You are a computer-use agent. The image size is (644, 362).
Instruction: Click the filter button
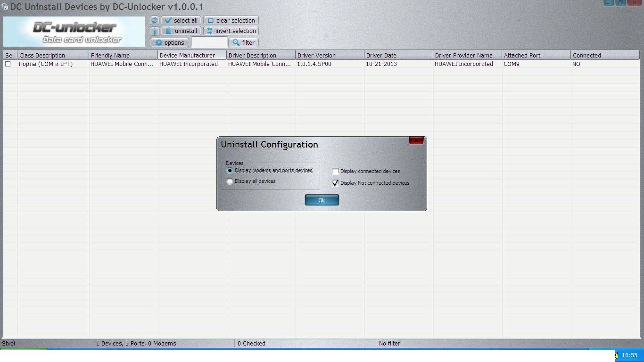(244, 42)
